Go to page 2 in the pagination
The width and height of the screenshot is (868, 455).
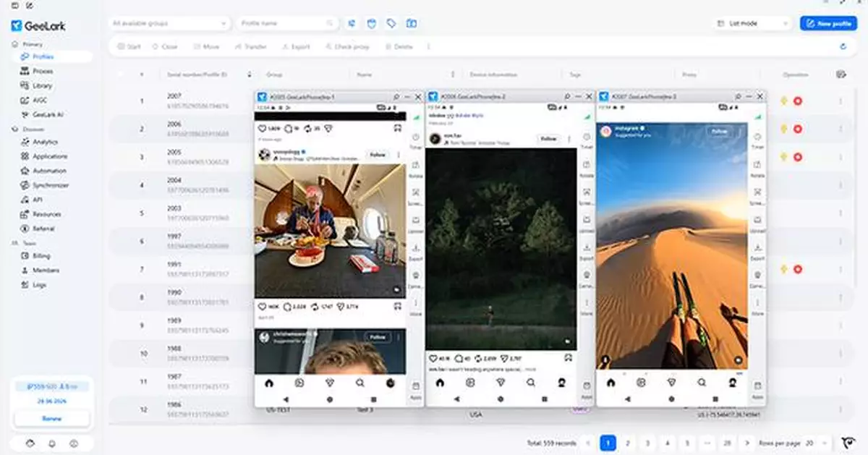click(x=628, y=443)
